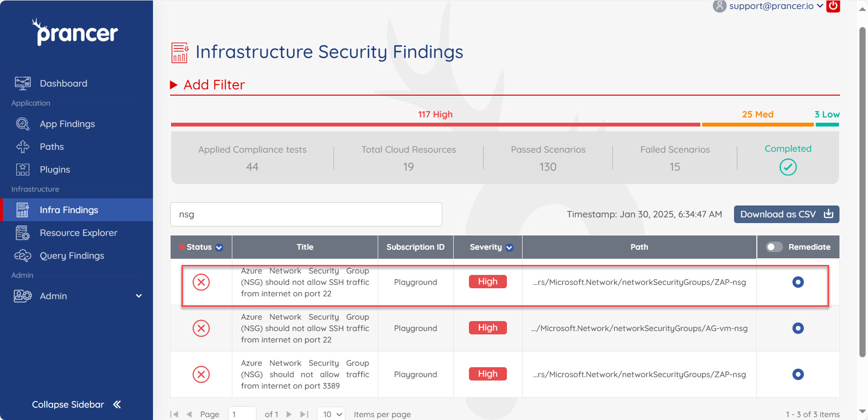The image size is (868, 420).
Task: Click the green 3 Low severity bar
Action: click(x=827, y=125)
